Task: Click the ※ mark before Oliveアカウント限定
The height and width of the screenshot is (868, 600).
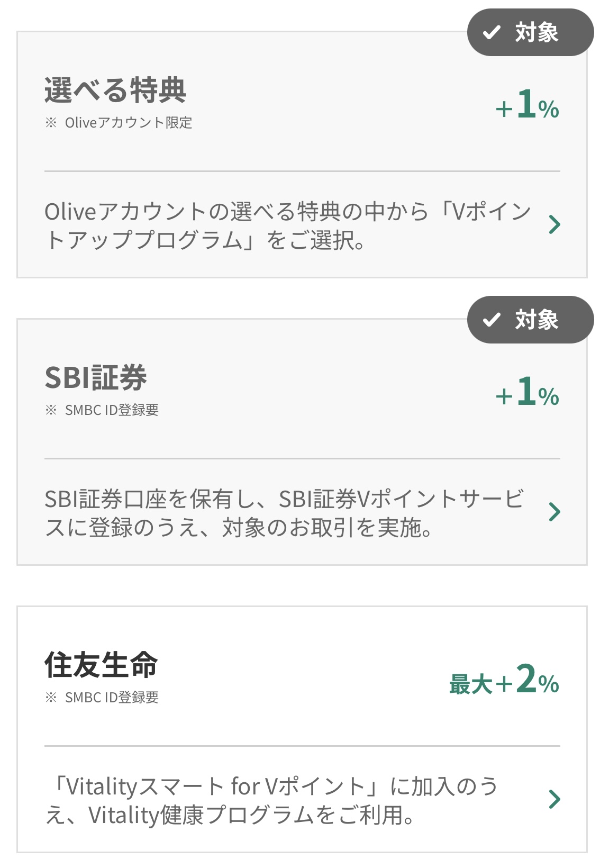Action: [51, 123]
